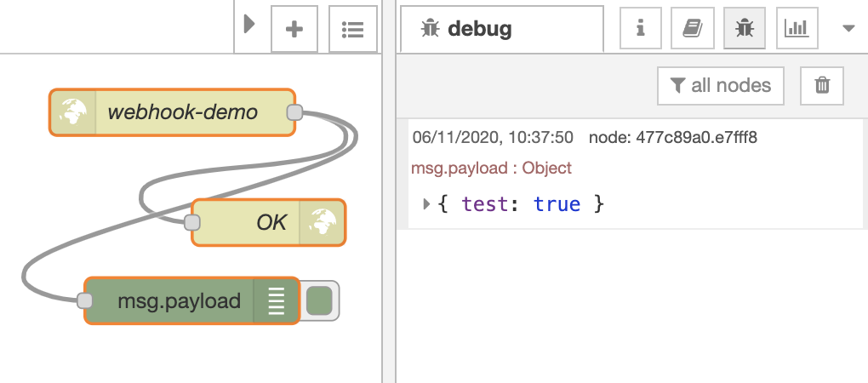Open the dashboard chart sidebar icon

tap(797, 29)
